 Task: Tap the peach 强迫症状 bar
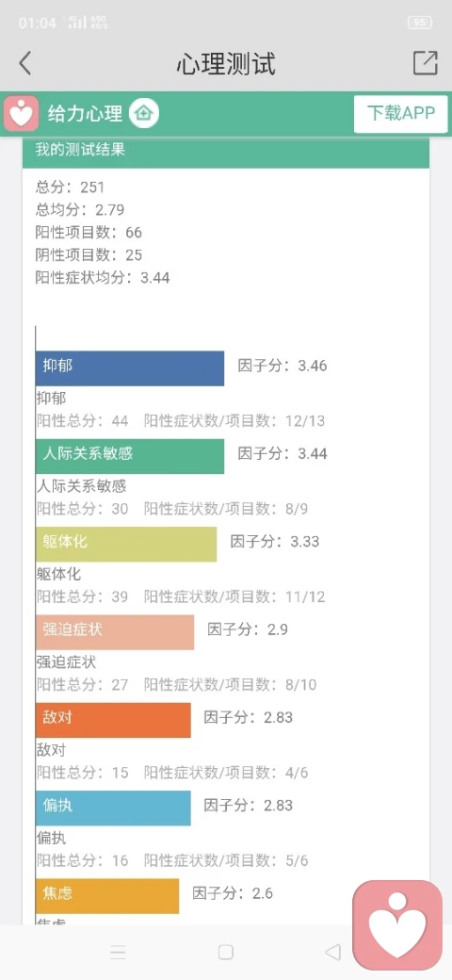115,632
